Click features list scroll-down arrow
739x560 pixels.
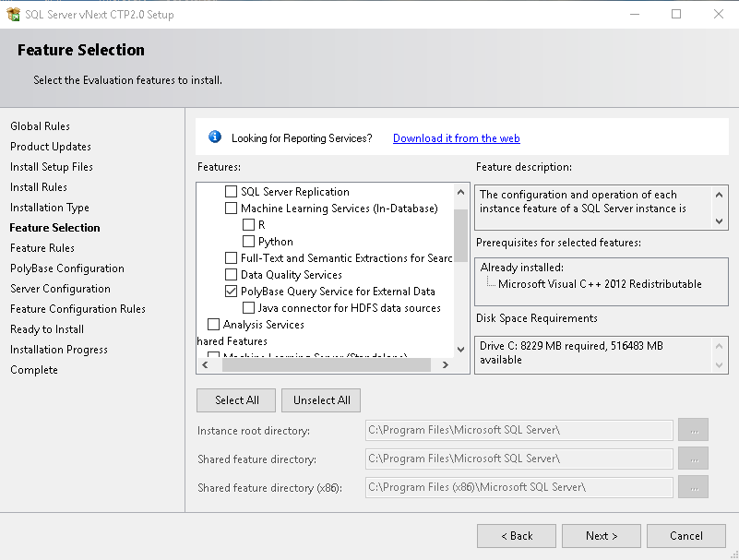click(460, 348)
